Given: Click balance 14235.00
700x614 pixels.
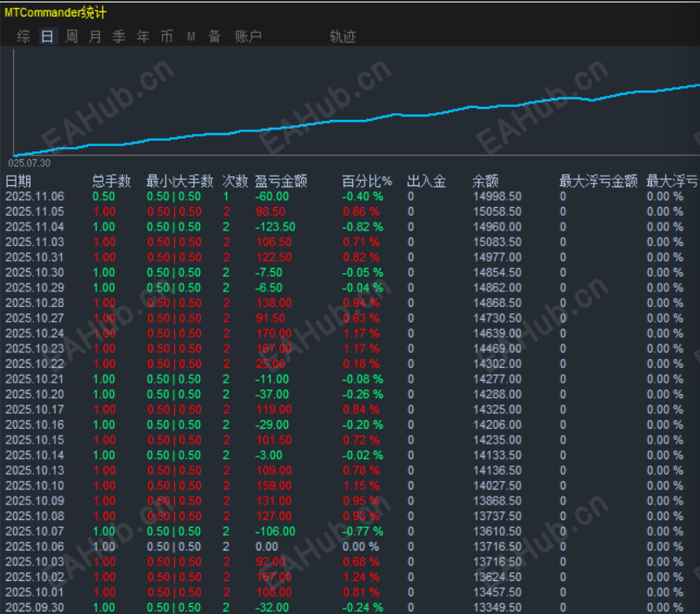Looking at the screenshot, I should [497, 440].
